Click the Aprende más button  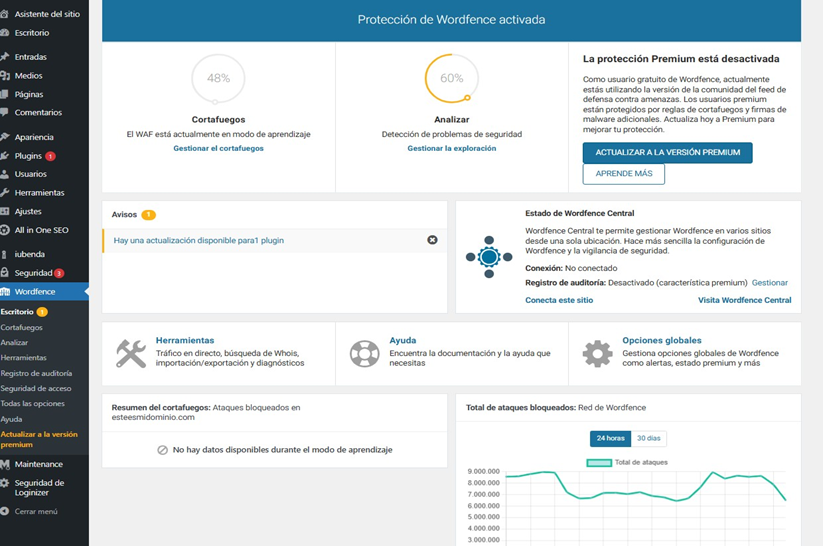pos(624,174)
